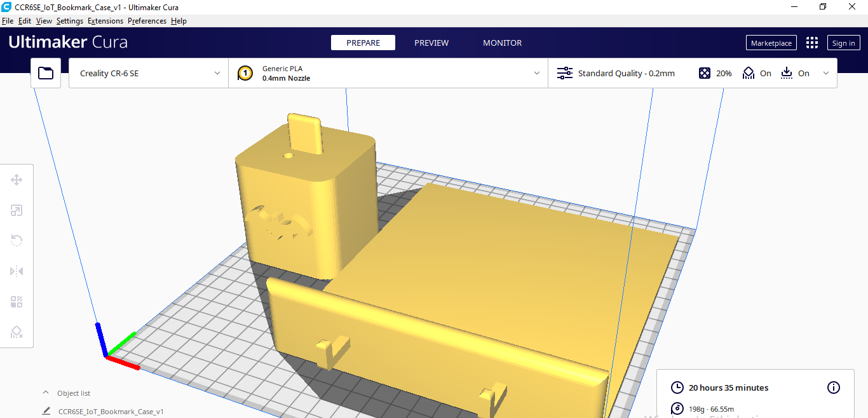This screenshot has width=868, height=418.
Task: Click the infill density dice icon
Action: click(705, 72)
